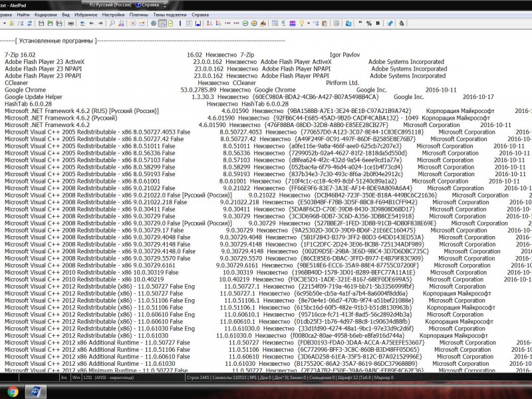Click the percent sign icon
This screenshot has height=399, width=532.
[x=369, y=23]
